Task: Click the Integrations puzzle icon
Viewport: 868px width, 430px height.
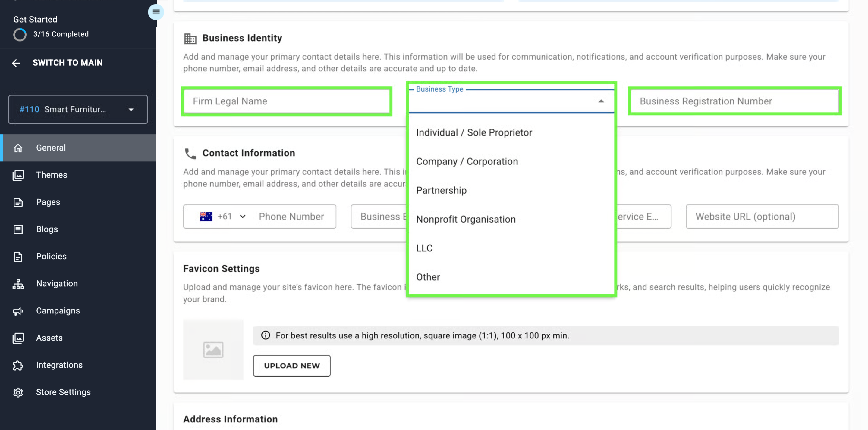Action: pos(18,365)
